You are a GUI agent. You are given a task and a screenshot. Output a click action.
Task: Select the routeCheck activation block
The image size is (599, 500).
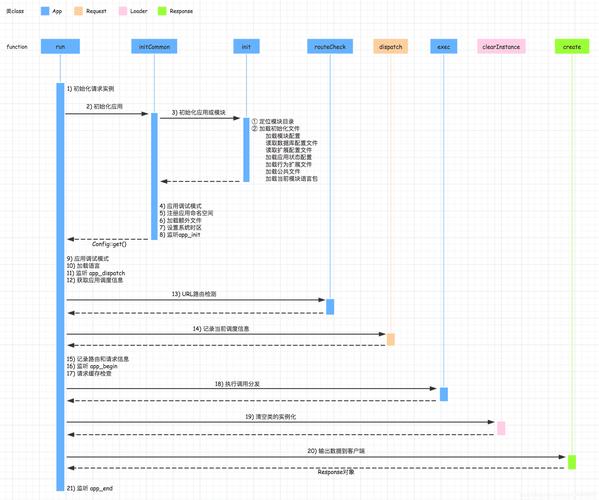[x=330, y=307]
